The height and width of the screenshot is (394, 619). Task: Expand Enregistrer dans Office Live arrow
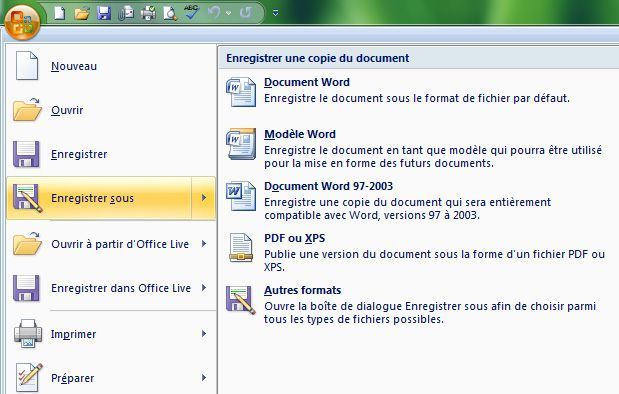(204, 288)
